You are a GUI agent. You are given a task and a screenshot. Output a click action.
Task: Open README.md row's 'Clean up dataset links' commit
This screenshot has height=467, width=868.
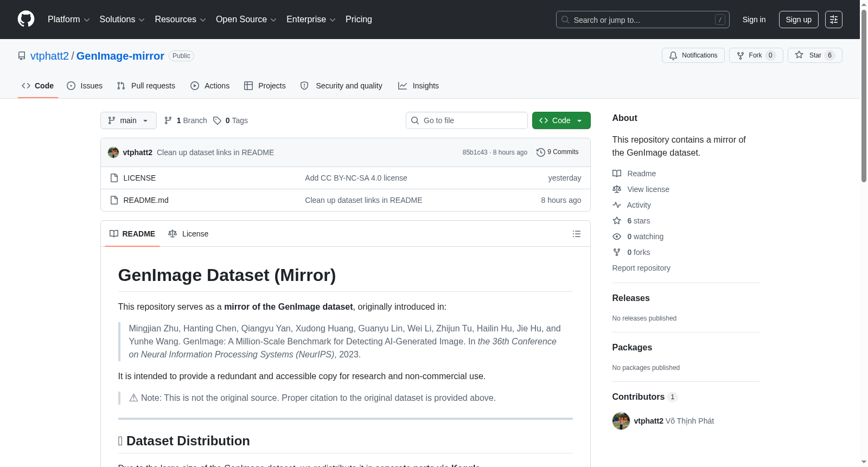pos(363,200)
